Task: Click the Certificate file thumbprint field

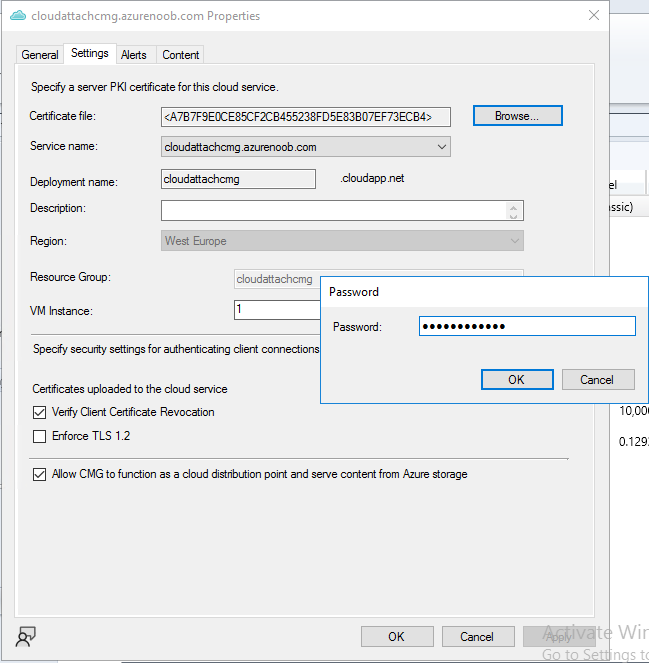Action: (306, 117)
